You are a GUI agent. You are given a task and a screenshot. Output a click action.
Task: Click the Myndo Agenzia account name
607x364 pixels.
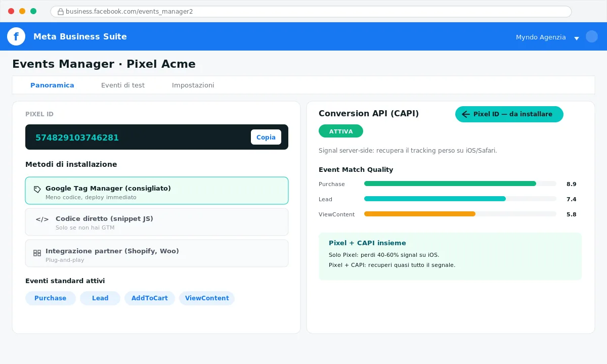point(541,37)
